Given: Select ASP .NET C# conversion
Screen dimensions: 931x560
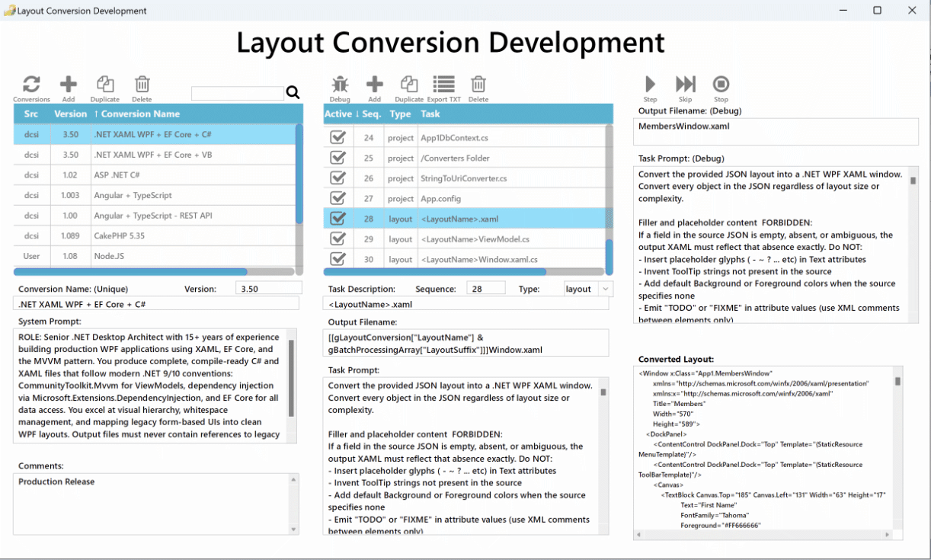Looking at the screenshot, I should 154,174.
